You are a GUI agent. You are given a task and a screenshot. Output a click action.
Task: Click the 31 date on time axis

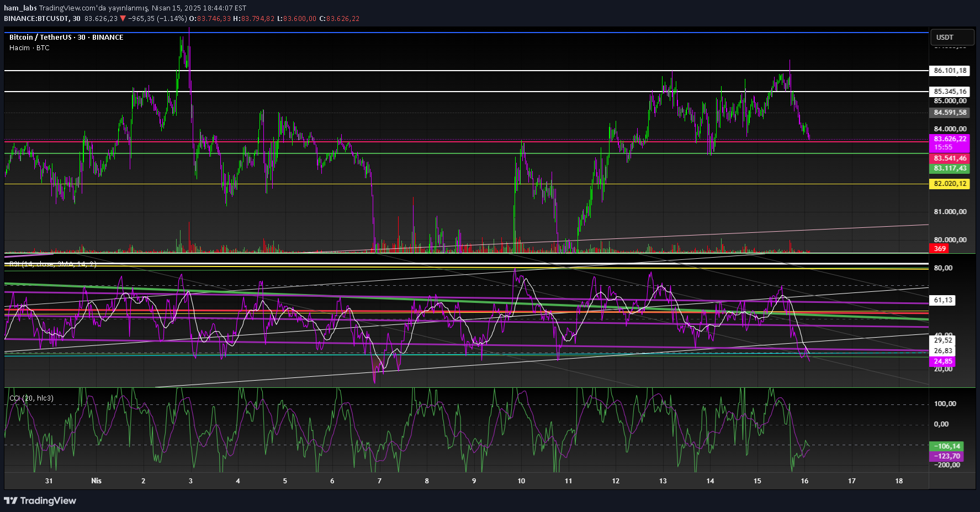coord(49,481)
